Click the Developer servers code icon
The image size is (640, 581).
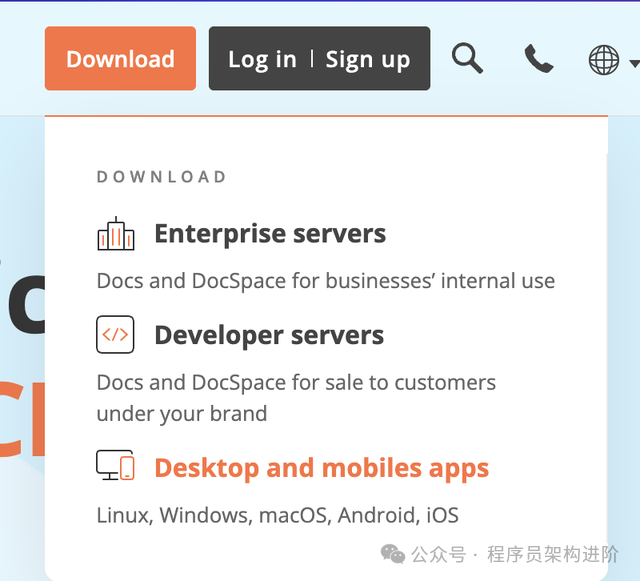(115, 334)
